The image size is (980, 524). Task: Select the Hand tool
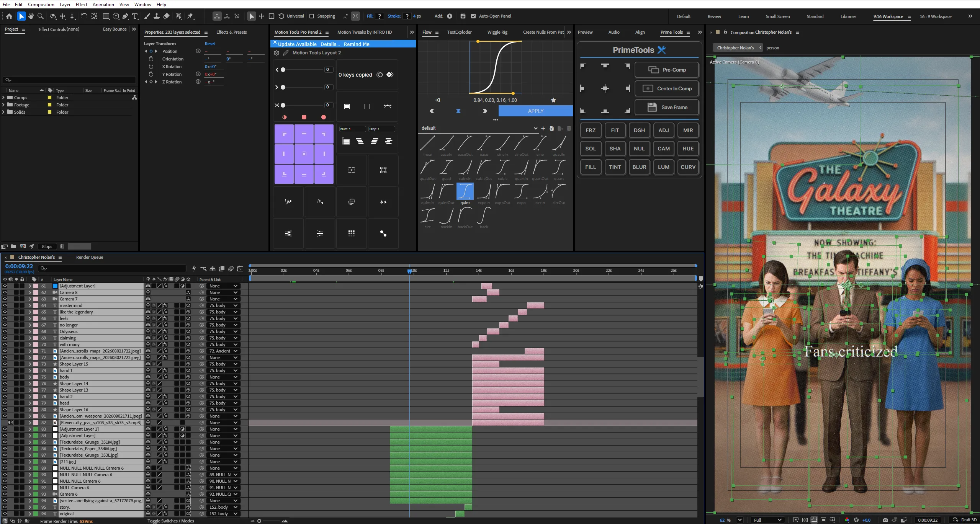coord(31,16)
